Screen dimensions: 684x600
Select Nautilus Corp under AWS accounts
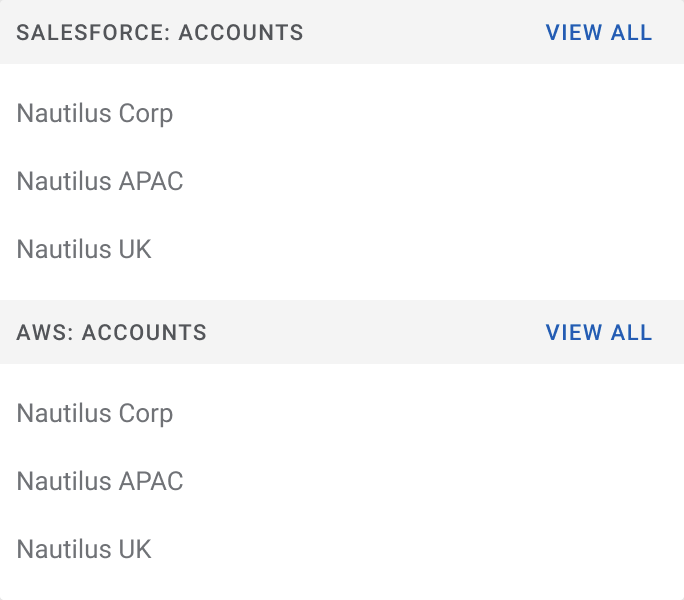[x=95, y=414]
